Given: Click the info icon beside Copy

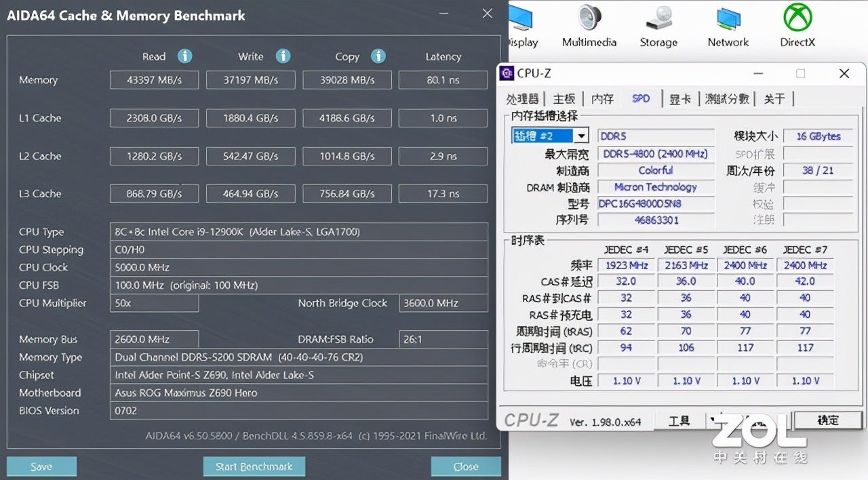Looking at the screenshot, I should [x=378, y=56].
